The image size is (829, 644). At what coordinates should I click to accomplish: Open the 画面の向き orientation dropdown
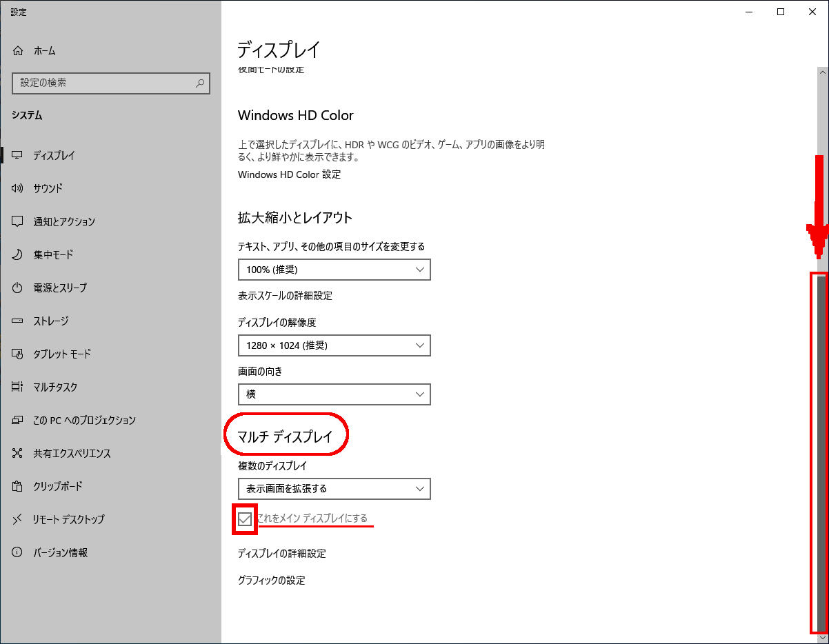click(x=334, y=394)
